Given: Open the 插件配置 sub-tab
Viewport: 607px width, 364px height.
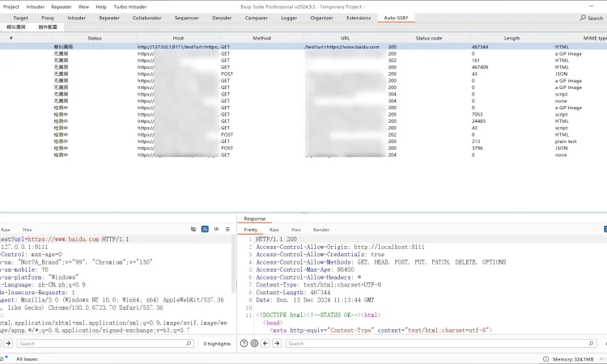Looking at the screenshot, I should coord(48,27).
